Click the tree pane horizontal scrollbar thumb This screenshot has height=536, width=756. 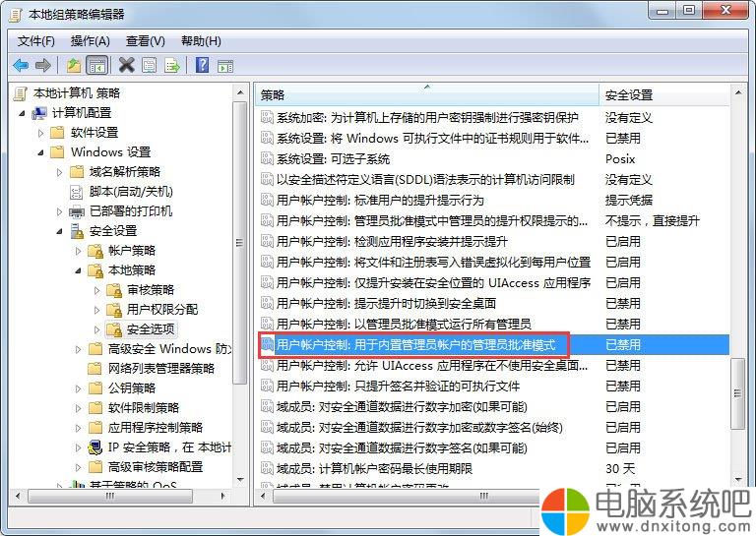tap(110, 496)
